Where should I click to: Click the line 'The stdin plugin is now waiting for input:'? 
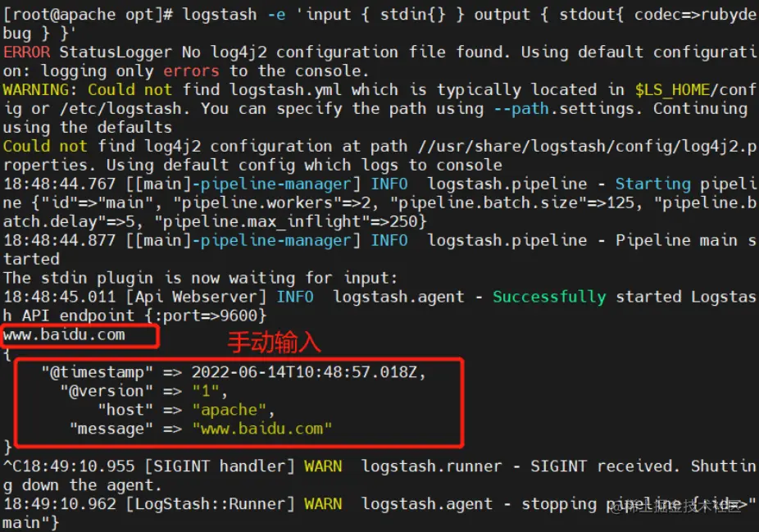200,279
